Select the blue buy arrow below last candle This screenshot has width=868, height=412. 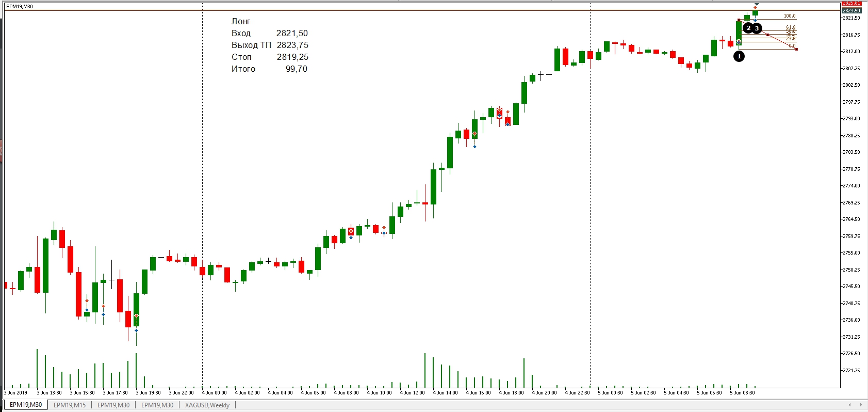pyautogui.click(x=755, y=20)
